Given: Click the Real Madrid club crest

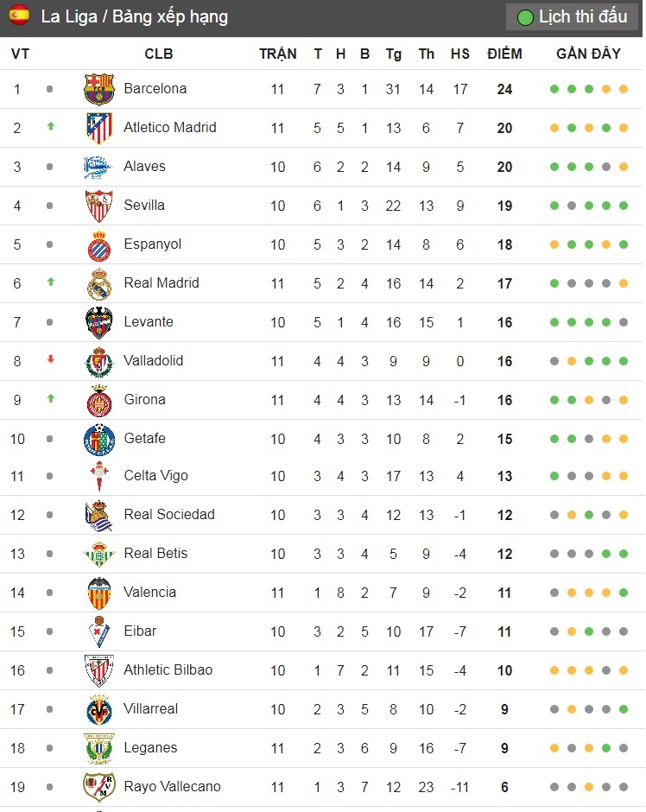Looking at the screenshot, I should 98,283.
